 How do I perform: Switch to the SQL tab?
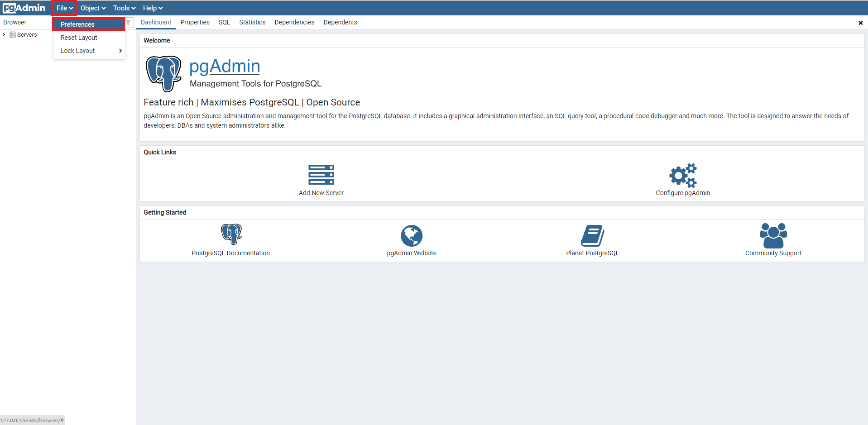(224, 22)
